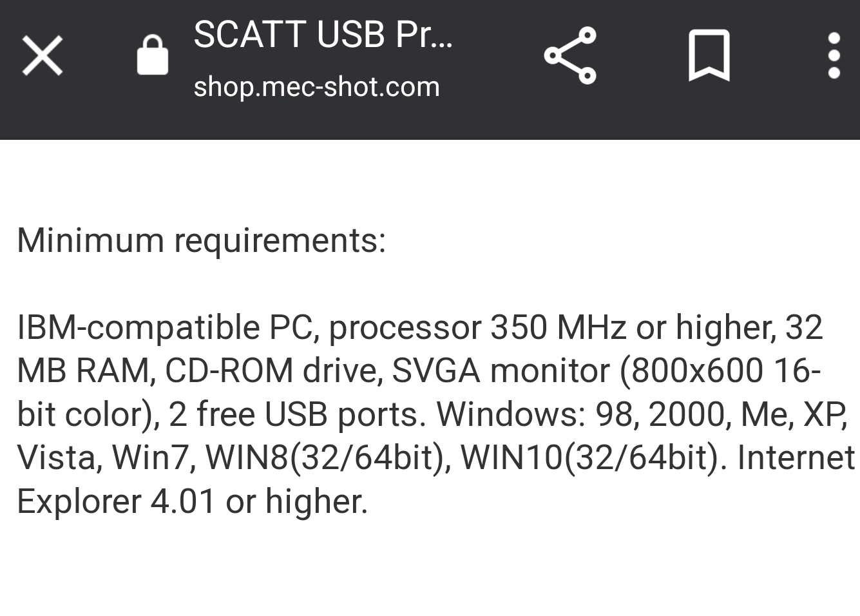Close the in-app browser tab
The height and width of the screenshot is (616, 860).
point(43,55)
